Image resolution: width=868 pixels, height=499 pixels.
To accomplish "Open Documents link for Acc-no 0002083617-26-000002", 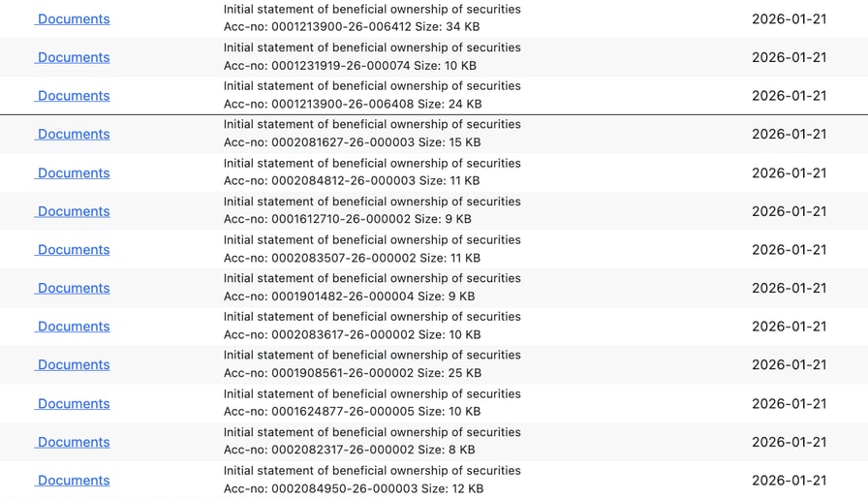I will point(74,327).
